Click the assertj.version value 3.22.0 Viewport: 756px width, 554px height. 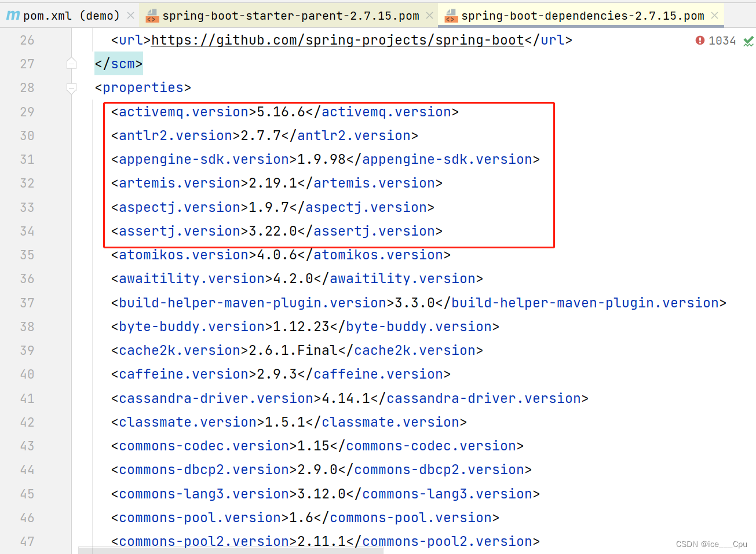273,231
